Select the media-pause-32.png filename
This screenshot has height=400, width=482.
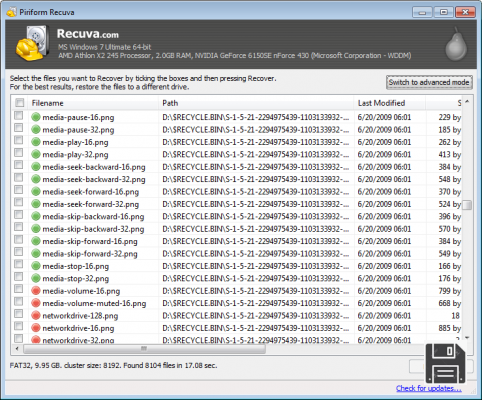coord(78,130)
